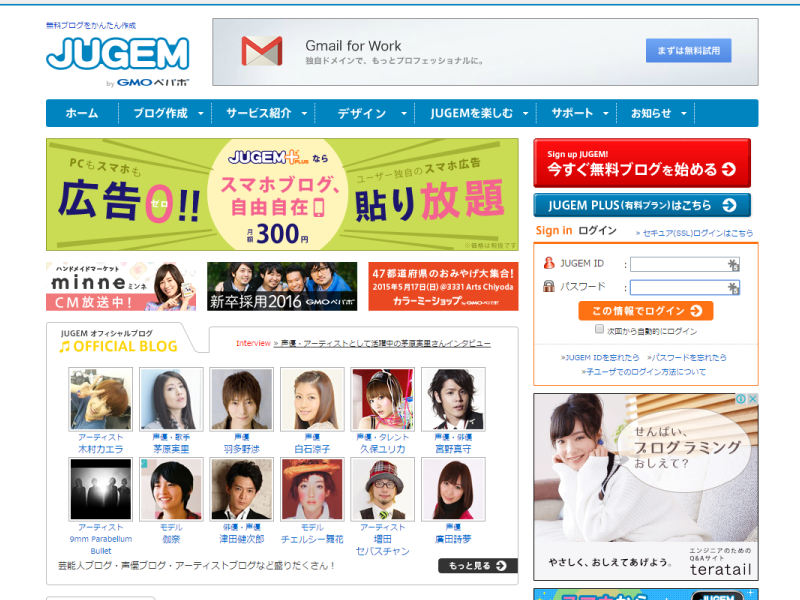Click 宮野真守 photo thumbnail
This screenshot has height=600, width=800.
453,399
